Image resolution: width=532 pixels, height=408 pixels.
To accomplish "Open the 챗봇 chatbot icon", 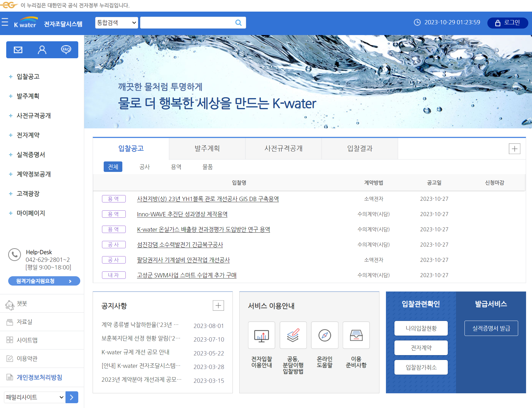I will click(x=10, y=305).
